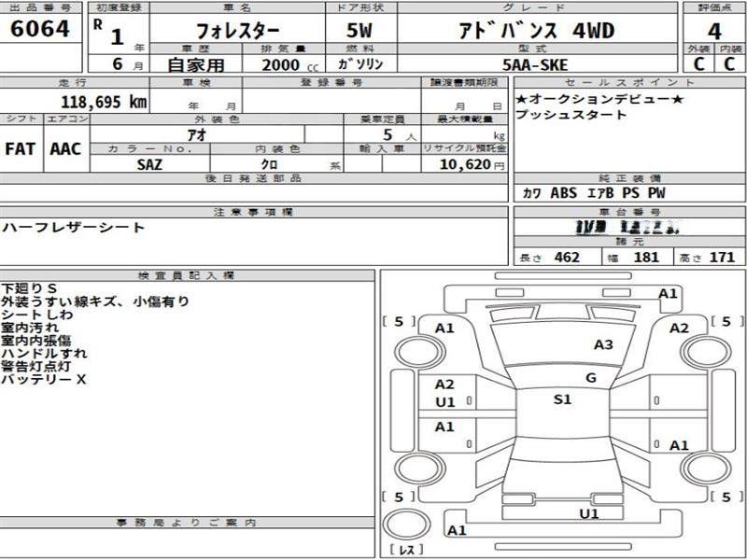Click the カワ equipment entry

[x=531, y=193]
